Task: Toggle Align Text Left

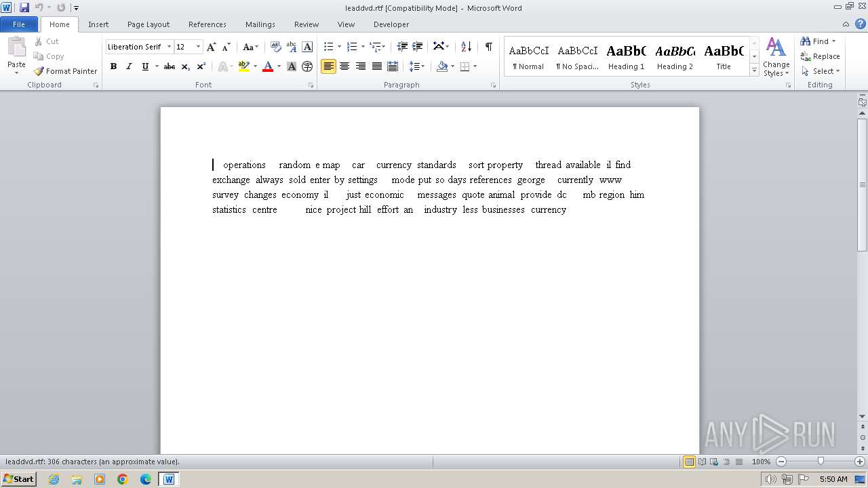Action: tap(328, 66)
